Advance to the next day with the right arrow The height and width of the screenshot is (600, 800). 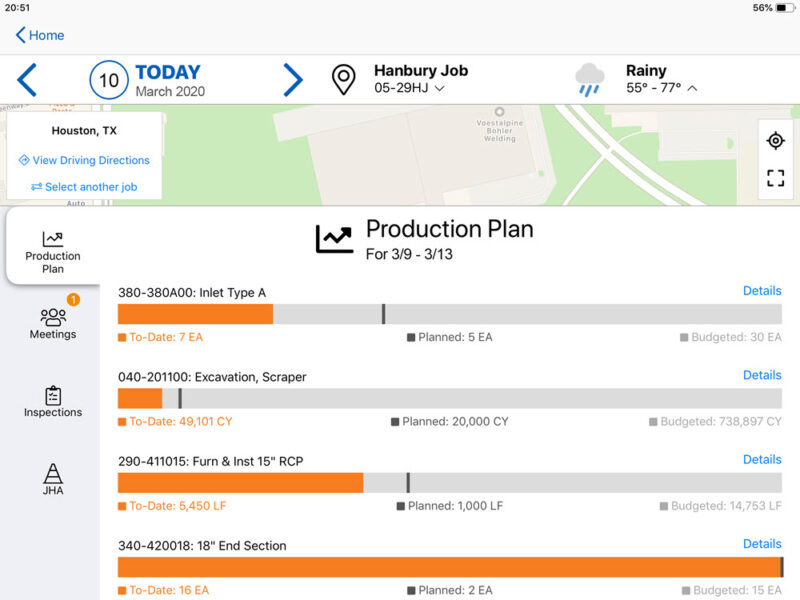(294, 79)
